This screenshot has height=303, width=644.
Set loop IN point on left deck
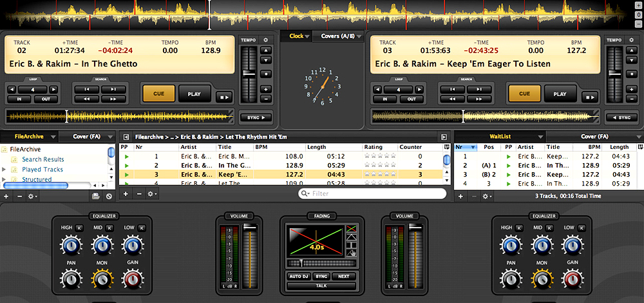(x=19, y=99)
